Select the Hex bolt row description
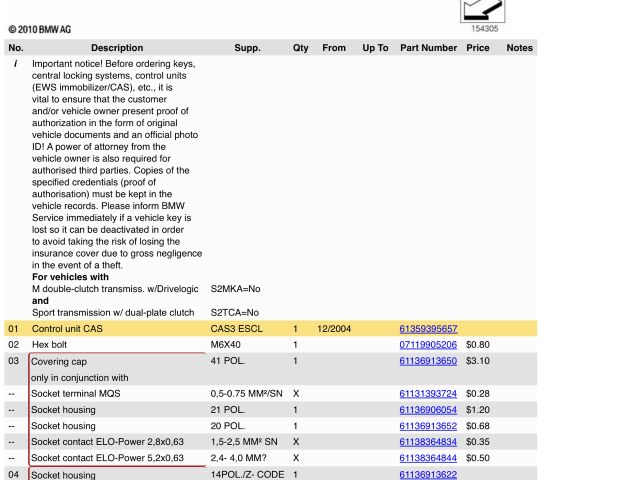640x480 pixels. (x=49, y=345)
